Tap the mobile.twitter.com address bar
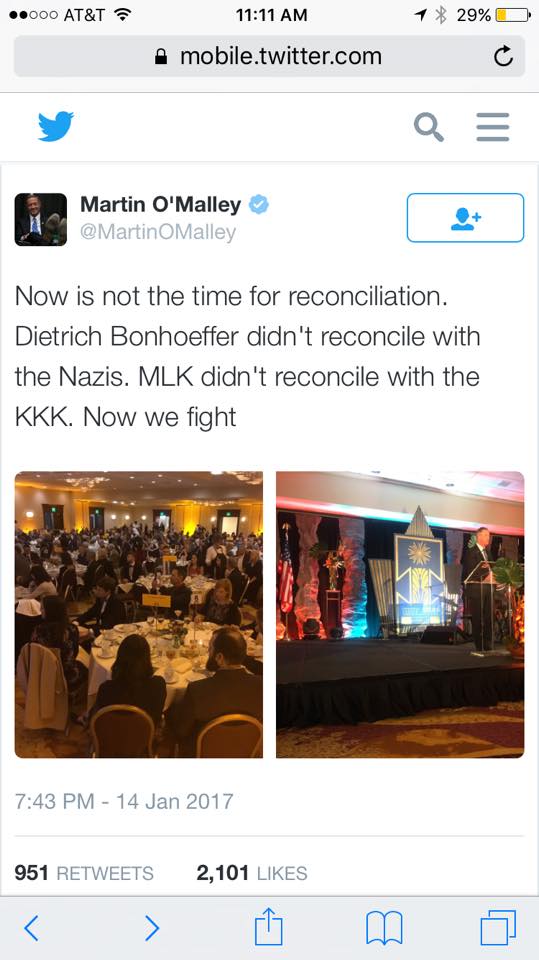 (270, 56)
